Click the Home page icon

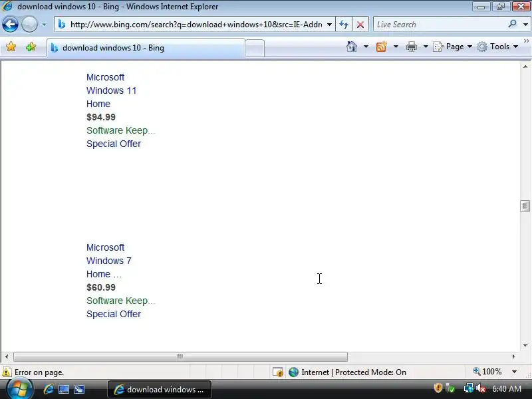352,47
